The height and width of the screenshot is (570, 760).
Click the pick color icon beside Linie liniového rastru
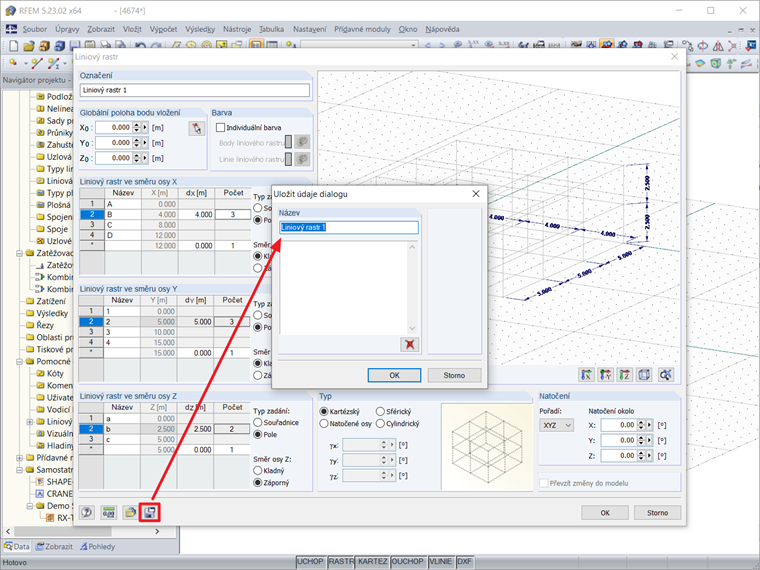click(302, 158)
